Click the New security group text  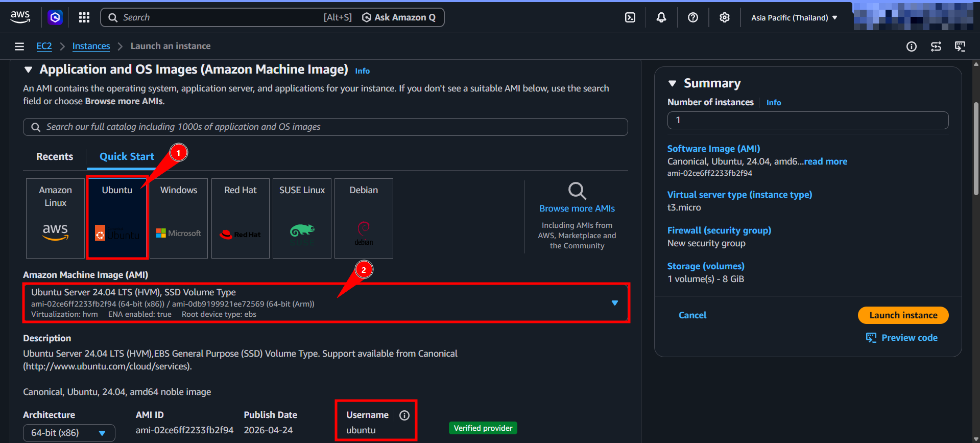coord(706,243)
